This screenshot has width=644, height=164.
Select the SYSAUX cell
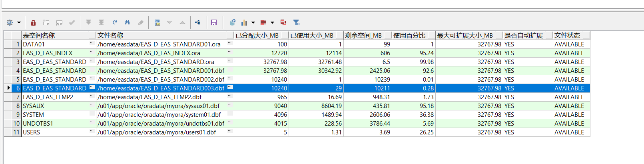point(59,106)
